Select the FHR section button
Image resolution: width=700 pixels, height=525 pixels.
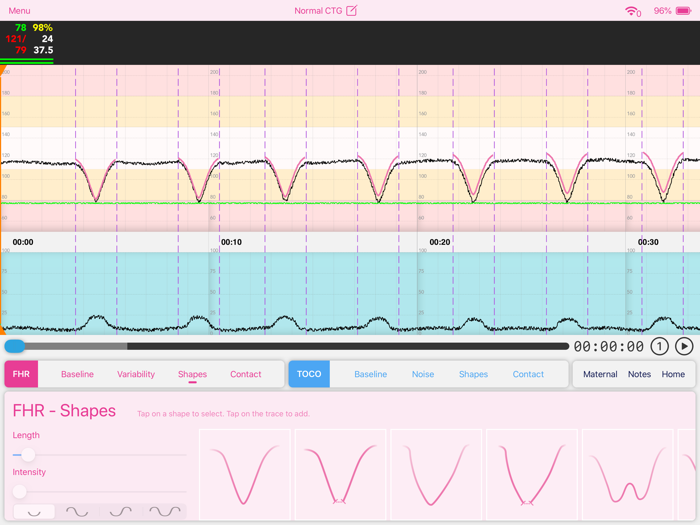[21, 374]
